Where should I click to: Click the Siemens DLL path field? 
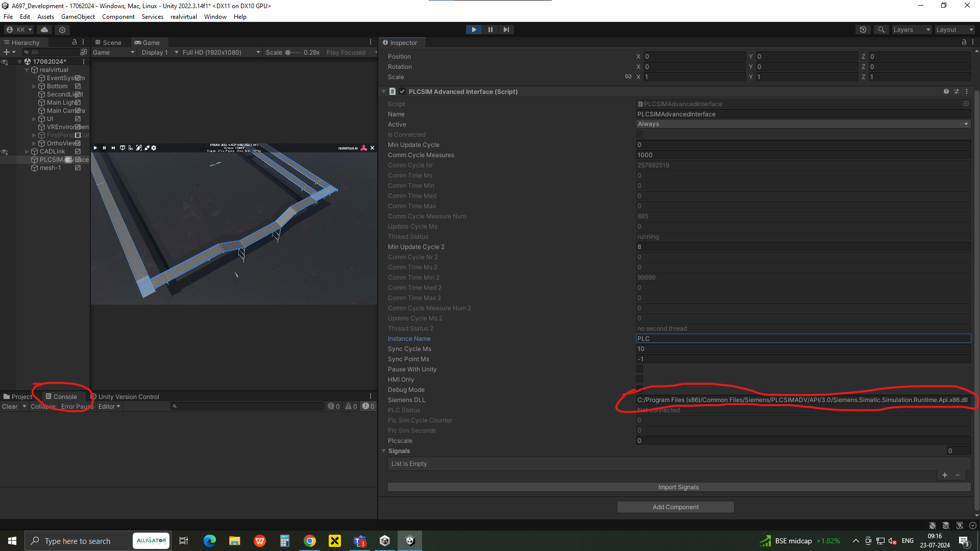pyautogui.click(x=803, y=399)
